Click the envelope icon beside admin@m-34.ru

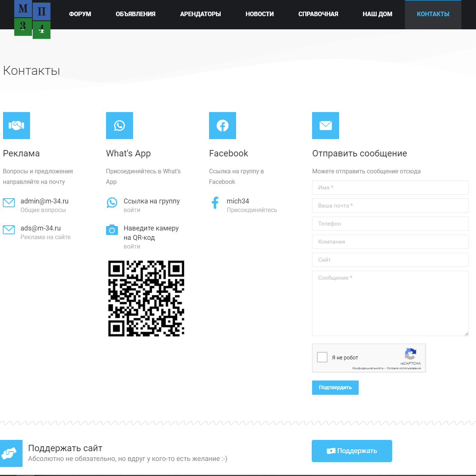click(9, 203)
